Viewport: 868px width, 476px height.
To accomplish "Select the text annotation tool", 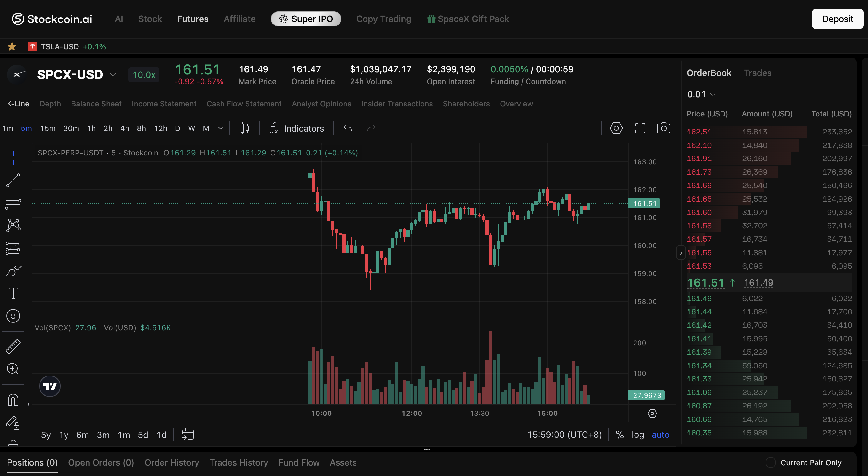I will click(13, 293).
